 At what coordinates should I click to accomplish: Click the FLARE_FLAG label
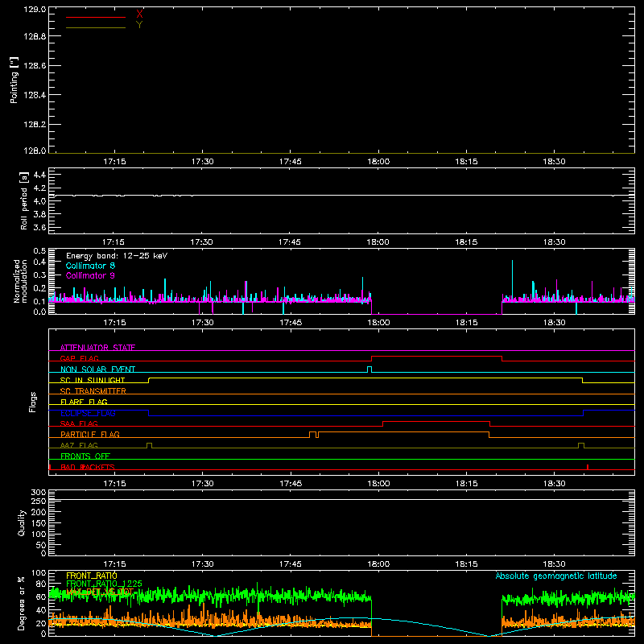[x=84, y=402]
